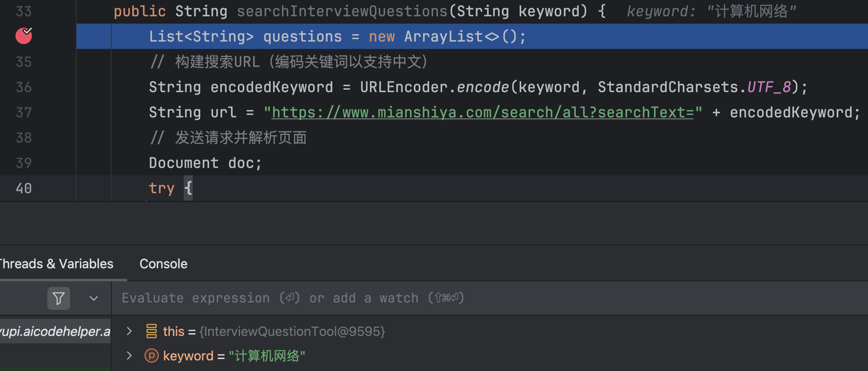Viewport: 868px width, 371px height.
Task: Switch to the Console tab
Action: coord(163,264)
